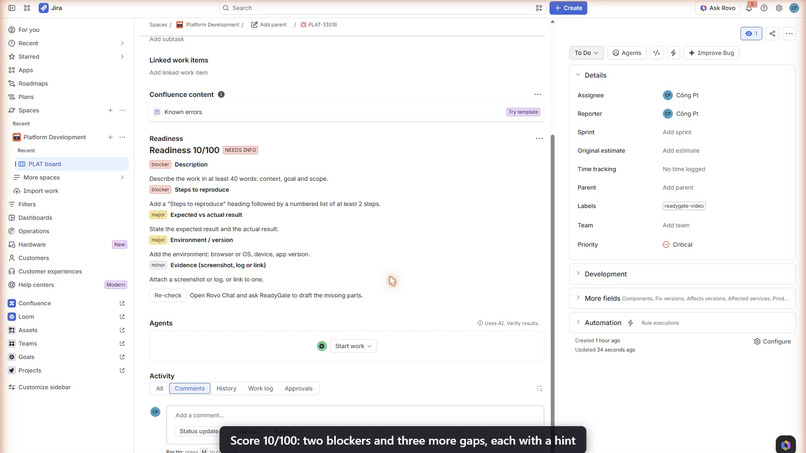Open settings gear icon in top bar

[779, 8]
